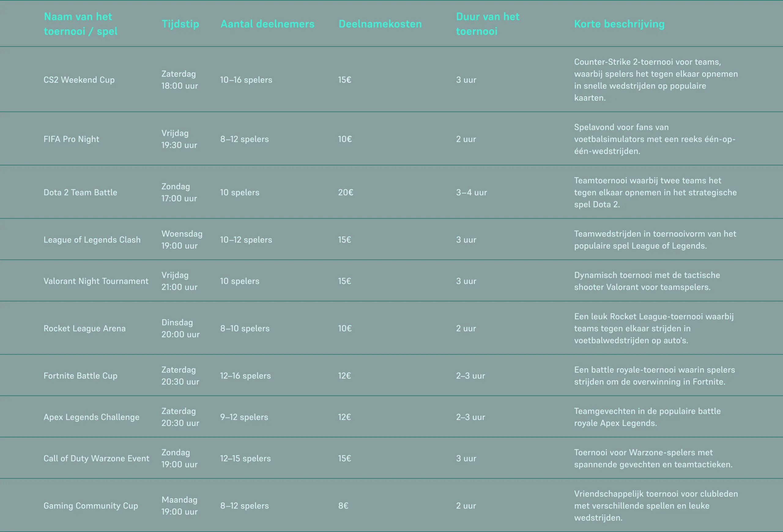The width and height of the screenshot is (783, 532).
Task: Select the CS2 Weekend Cup row name
Action: point(79,80)
